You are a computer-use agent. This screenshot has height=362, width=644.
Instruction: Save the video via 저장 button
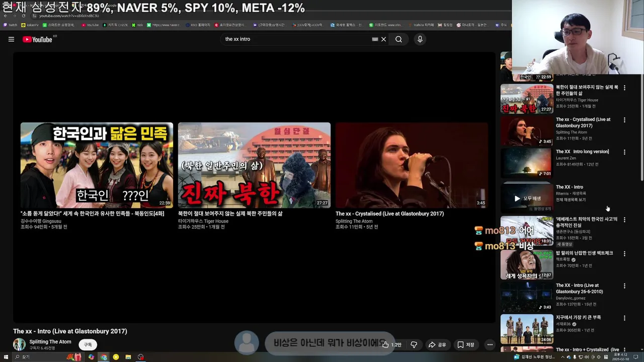coord(466,344)
